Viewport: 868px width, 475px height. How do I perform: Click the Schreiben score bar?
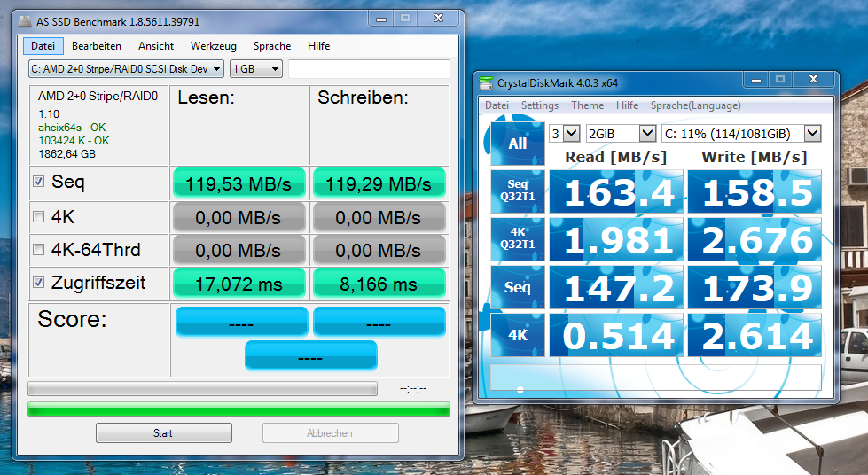[x=379, y=322]
